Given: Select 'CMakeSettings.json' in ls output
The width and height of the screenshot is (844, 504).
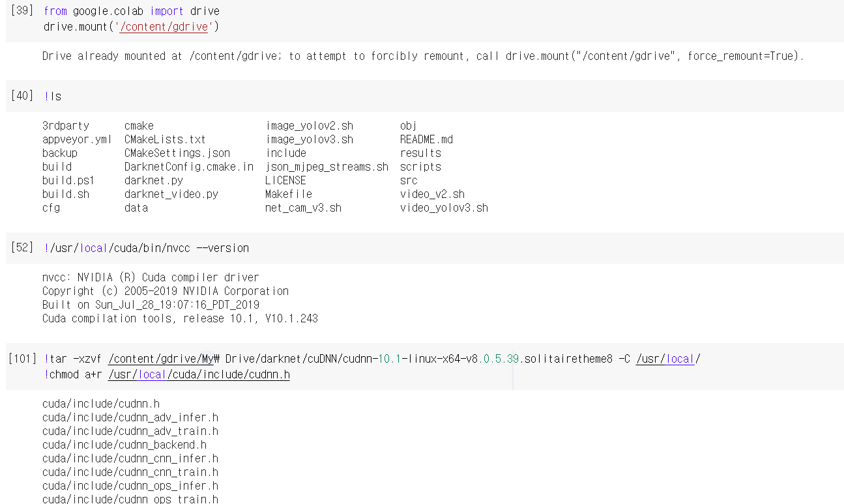Looking at the screenshot, I should [177, 153].
